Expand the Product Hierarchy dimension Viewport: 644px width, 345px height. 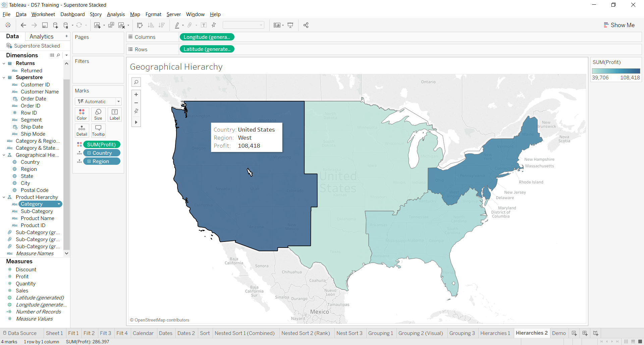pyautogui.click(x=4, y=197)
